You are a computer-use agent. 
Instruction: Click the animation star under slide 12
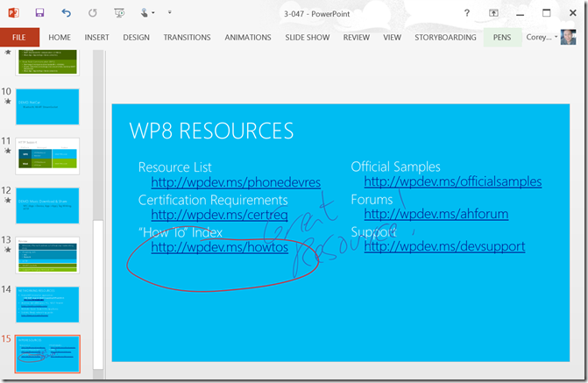pyautogui.click(x=7, y=200)
